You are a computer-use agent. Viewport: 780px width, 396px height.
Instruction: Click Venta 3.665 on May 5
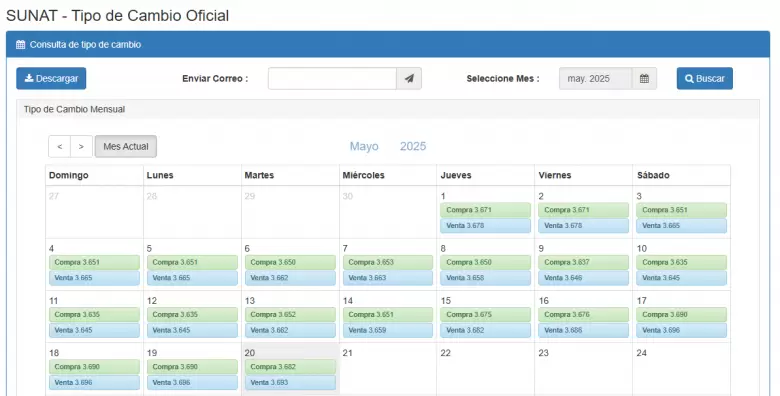192,278
